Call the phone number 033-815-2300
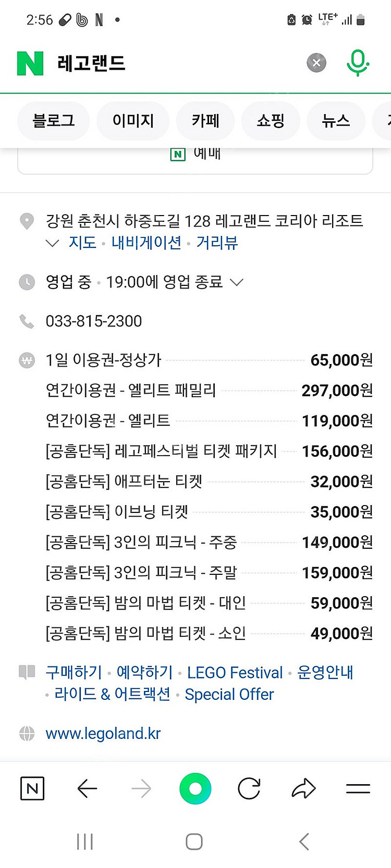Screen dimensions: 391x868 pos(94,321)
